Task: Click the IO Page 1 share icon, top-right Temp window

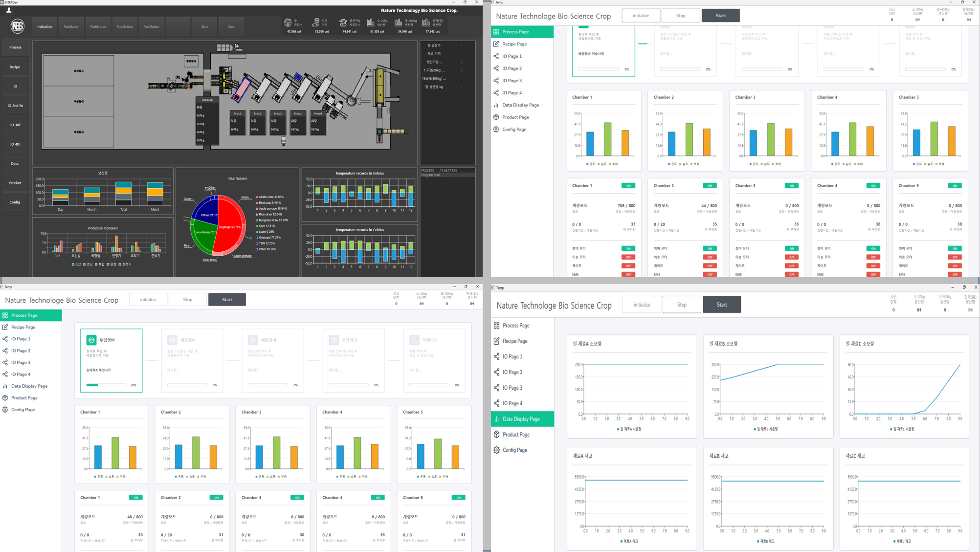Action: pos(496,56)
